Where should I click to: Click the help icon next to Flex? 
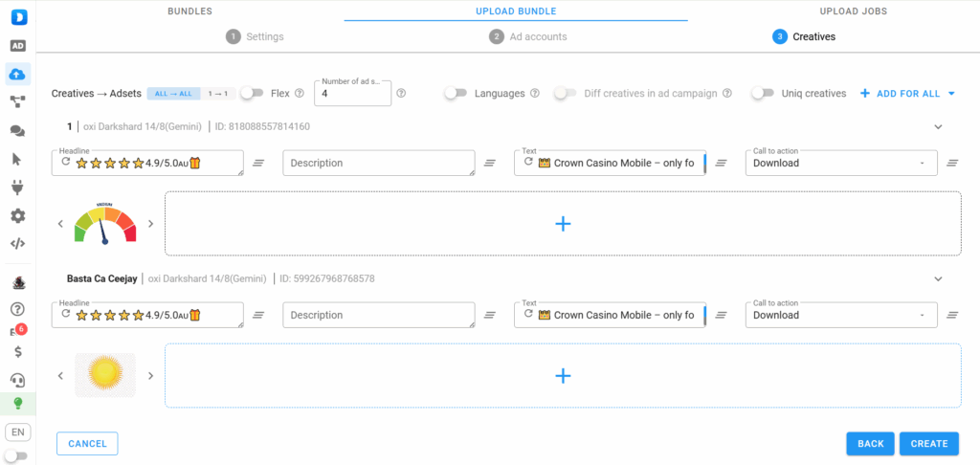coord(300,93)
